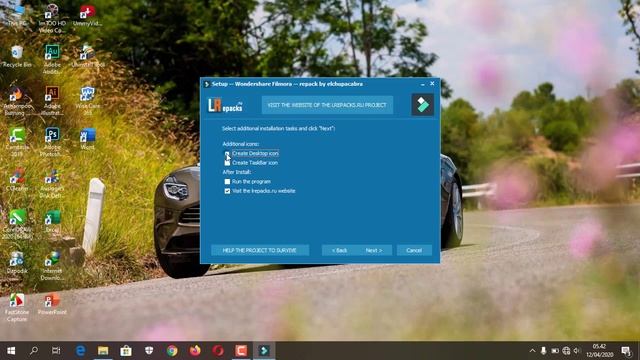640x360 pixels.
Task: Uncheck Visit the lrepacks.ru website option
Action: 227,191
